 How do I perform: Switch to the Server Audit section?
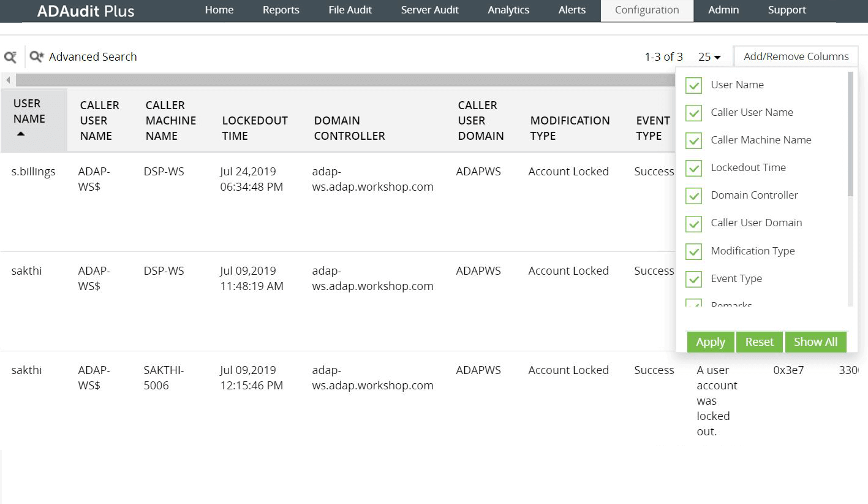tap(429, 10)
